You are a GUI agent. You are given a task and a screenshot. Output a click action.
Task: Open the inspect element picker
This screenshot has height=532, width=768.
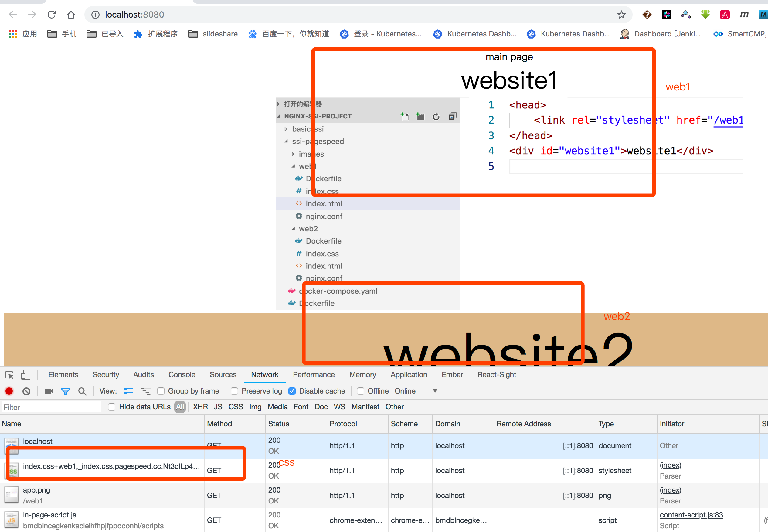(10, 375)
